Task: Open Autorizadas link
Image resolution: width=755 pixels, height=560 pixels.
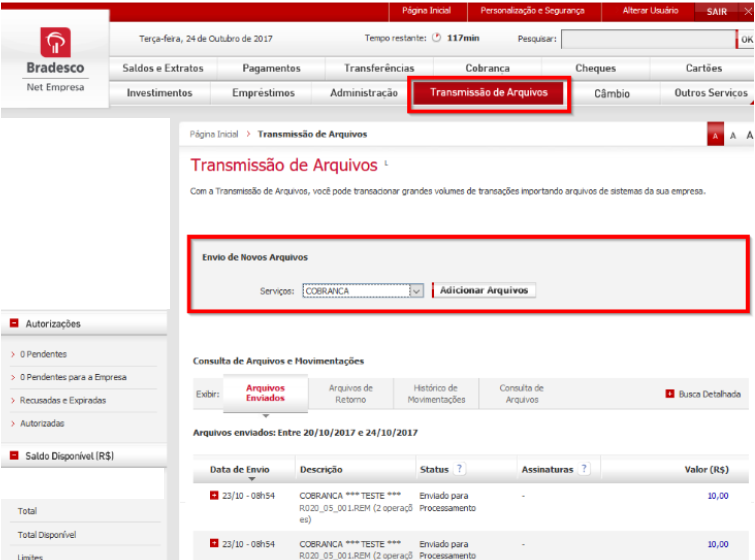Action: tap(42, 423)
